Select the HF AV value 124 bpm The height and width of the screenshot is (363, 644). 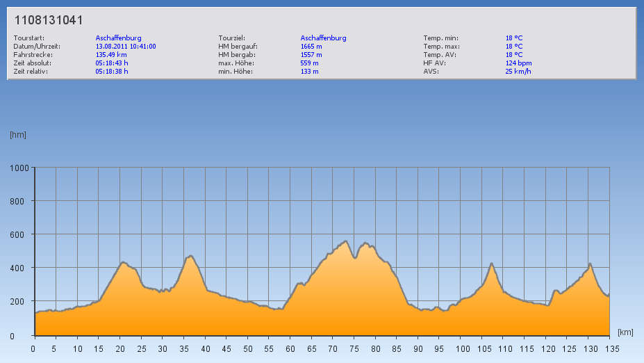pos(519,63)
